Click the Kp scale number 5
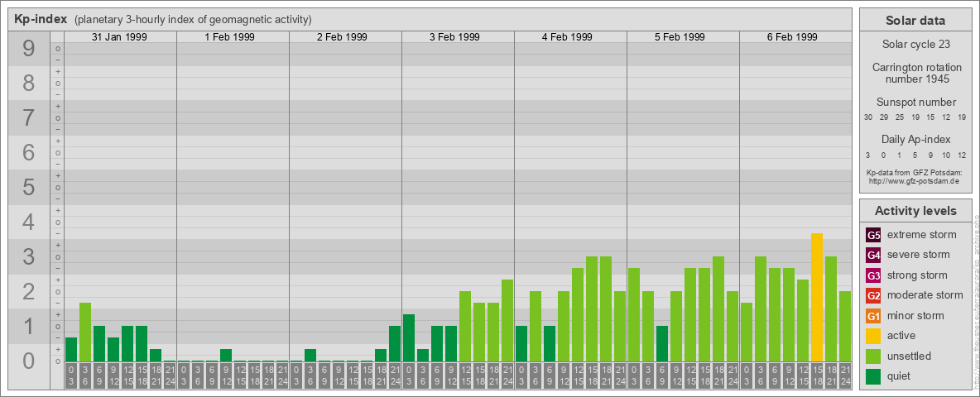This screenshot has height=397, width=980. click(29, 187)
